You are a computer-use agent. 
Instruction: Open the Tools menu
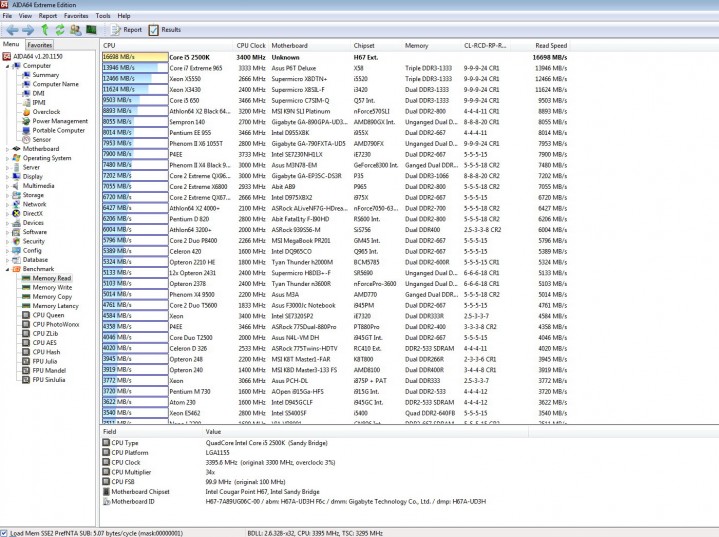(103, 16)
